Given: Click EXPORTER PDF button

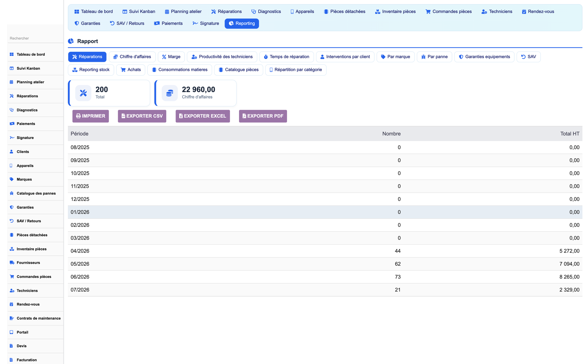Looking at the screenshot, I should [x=263, y=116].
